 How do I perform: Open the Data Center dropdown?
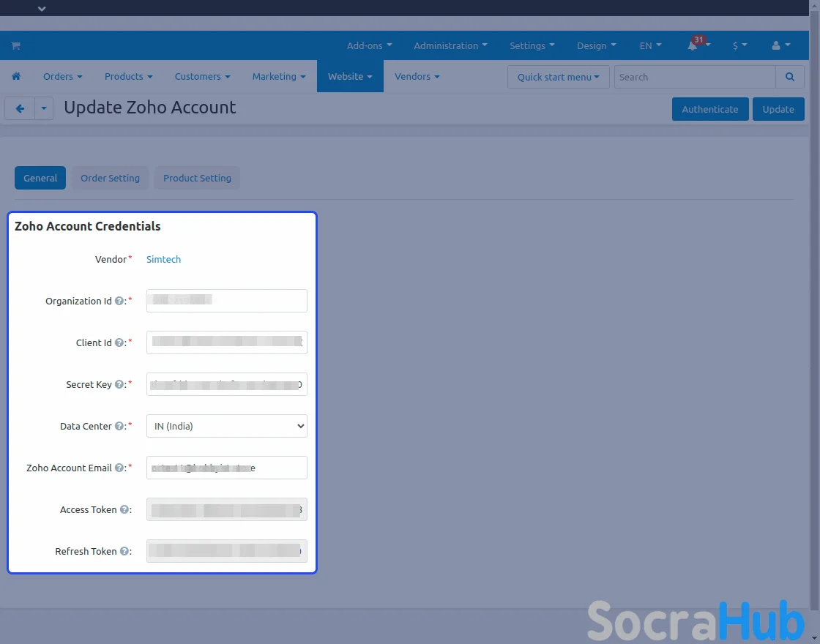(x=226, y=426)
